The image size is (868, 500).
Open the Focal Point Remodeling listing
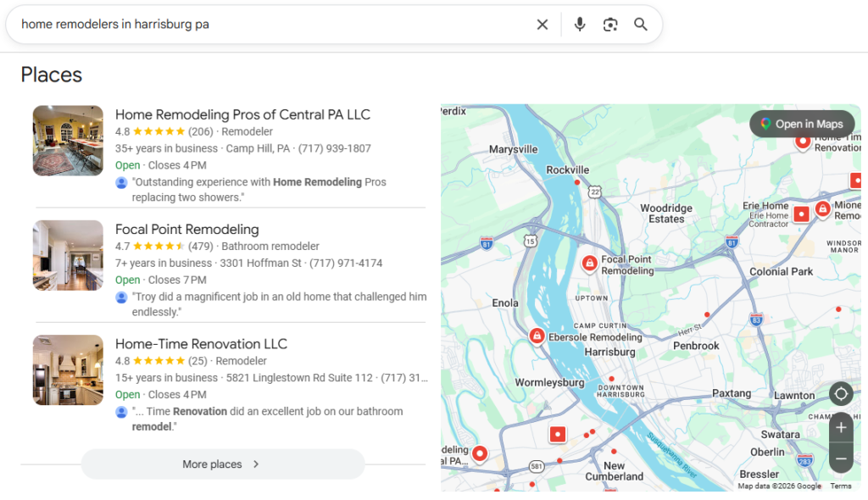[x=186, y=229]
